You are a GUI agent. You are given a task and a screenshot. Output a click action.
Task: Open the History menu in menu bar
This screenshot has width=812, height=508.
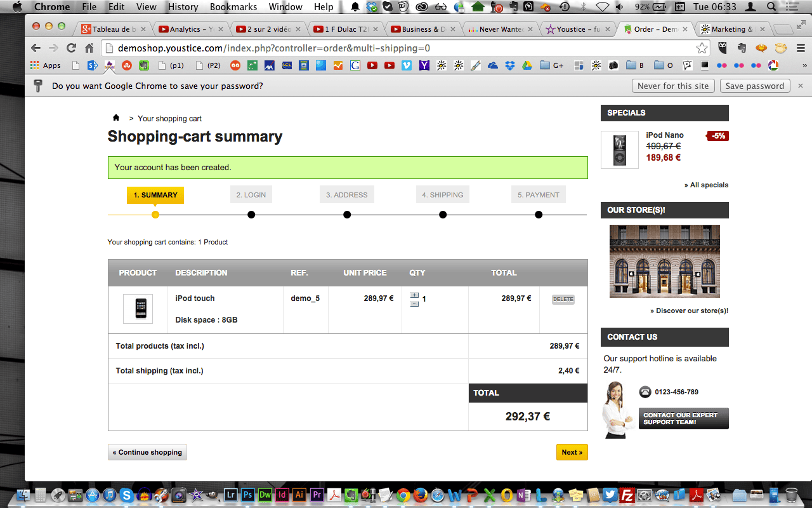coord(183,7)
